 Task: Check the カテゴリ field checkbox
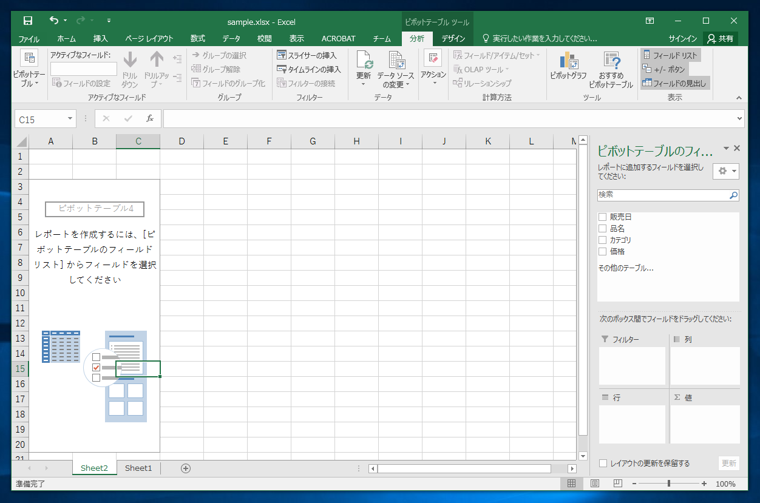tap(602, 240)
